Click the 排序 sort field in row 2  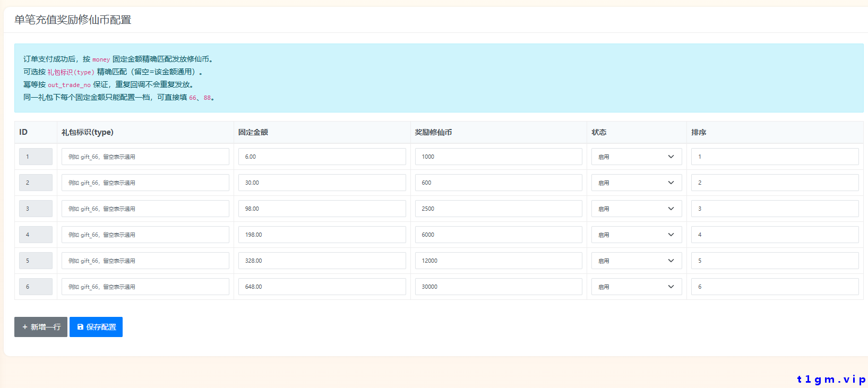click(775, 183)
